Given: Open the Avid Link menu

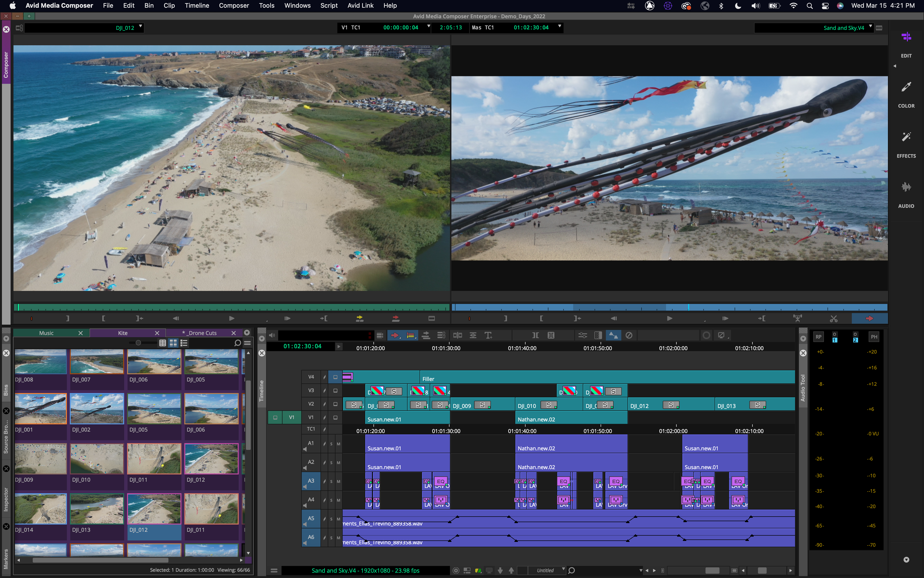Looking at the screenshot, I should [x=360, y=5].
